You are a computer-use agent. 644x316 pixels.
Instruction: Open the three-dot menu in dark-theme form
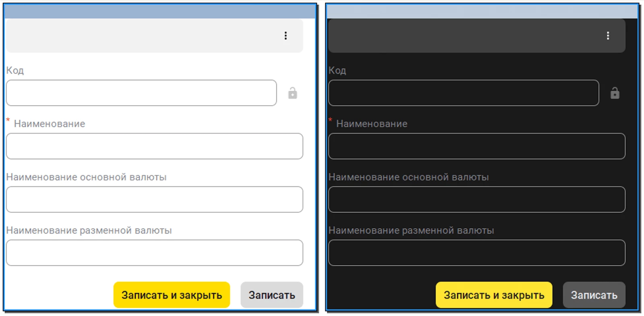tap(608, 36)
